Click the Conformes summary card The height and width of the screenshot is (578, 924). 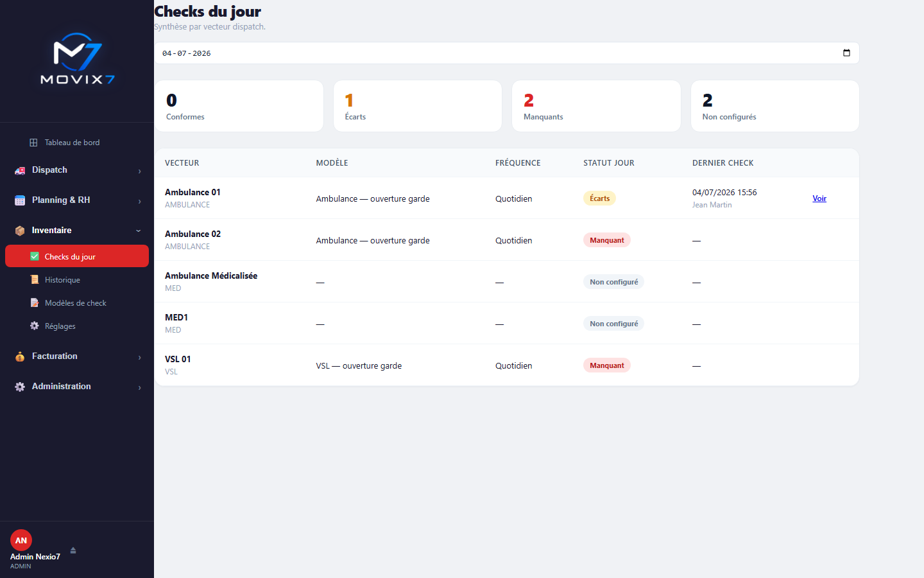click(x=239, y=106)
